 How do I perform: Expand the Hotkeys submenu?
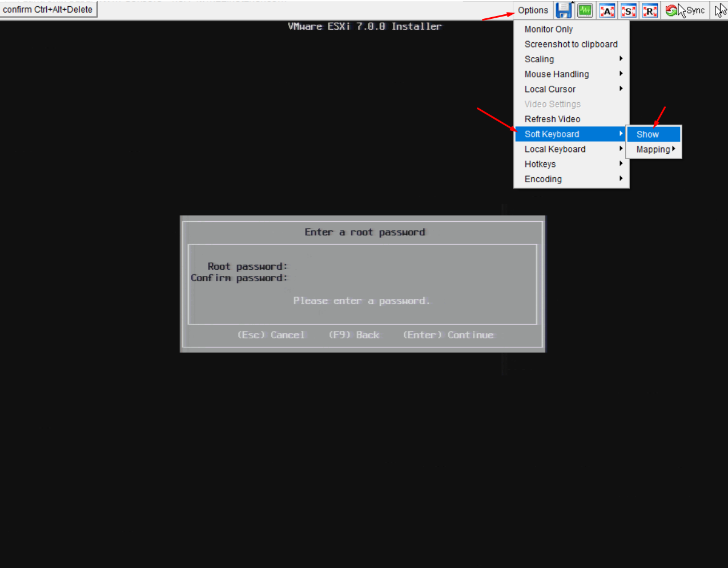pos(572,164)
